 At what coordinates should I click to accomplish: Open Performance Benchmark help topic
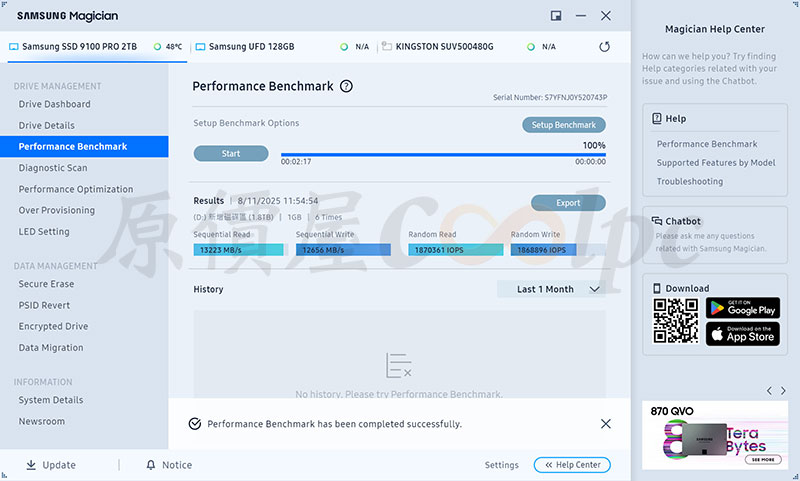[707, 144]
